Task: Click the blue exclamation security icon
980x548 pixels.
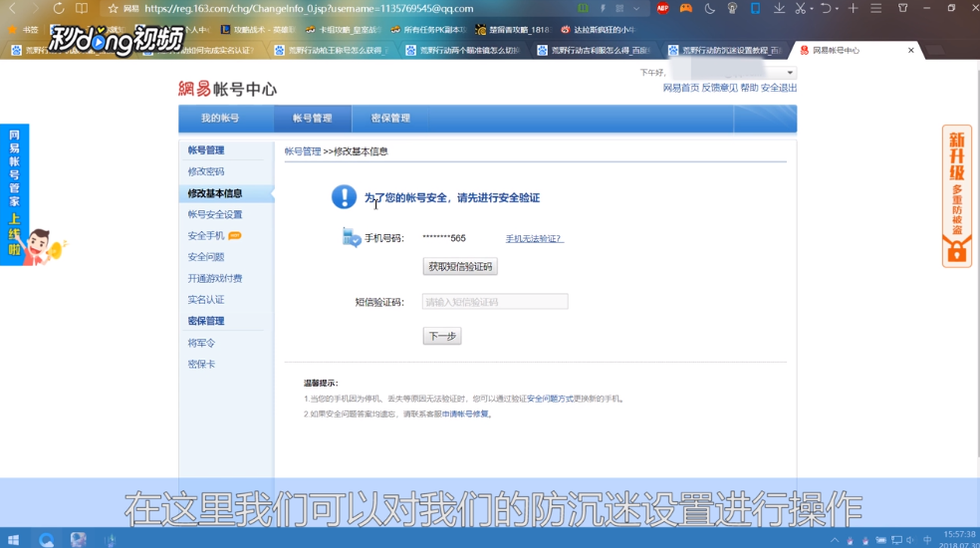Action: coord(344,197)
